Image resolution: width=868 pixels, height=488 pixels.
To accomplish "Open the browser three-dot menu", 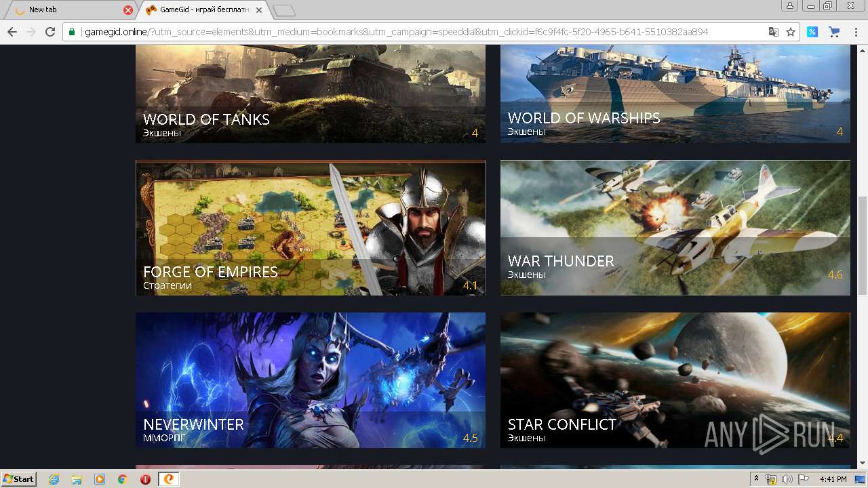I will (x=855, y=32).
